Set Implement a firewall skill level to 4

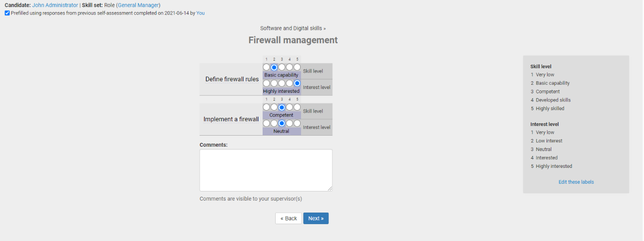(x=290, y=107)
